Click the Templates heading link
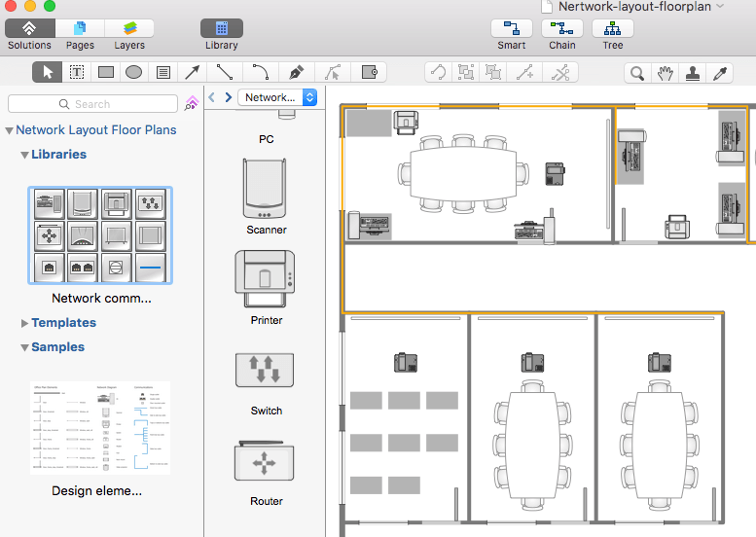The width and height of the screenshot is (756, 537). tap(63, 322)
